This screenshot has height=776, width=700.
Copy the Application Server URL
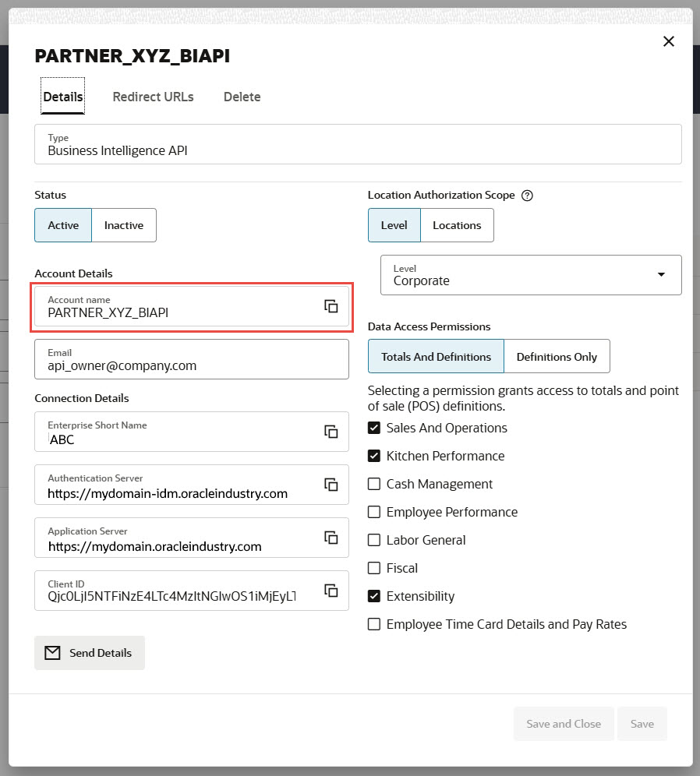331,538
